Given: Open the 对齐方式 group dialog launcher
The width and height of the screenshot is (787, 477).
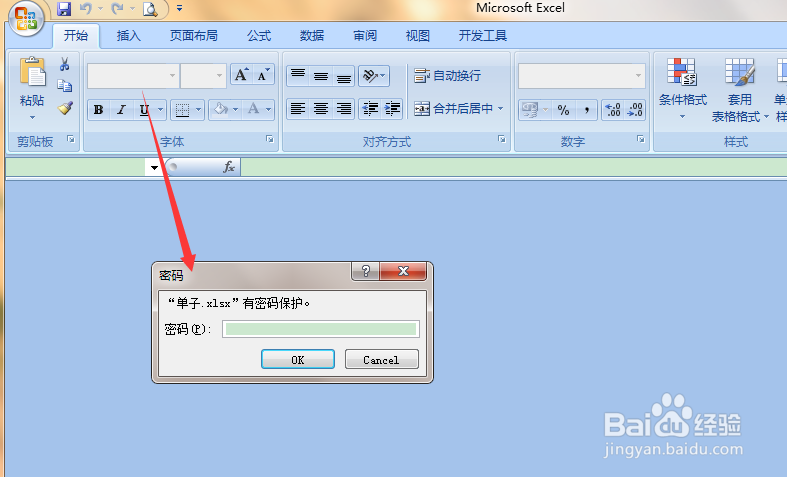Looking at the screenshot, I should point(501,139).
